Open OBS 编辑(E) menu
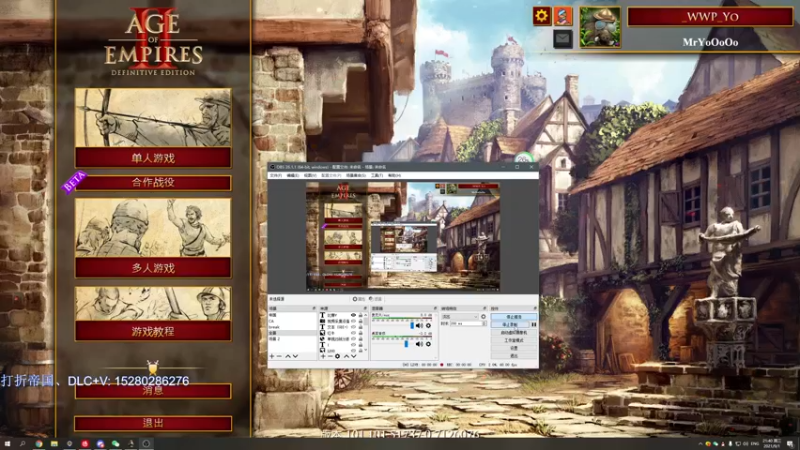 [x=293, y=175]
